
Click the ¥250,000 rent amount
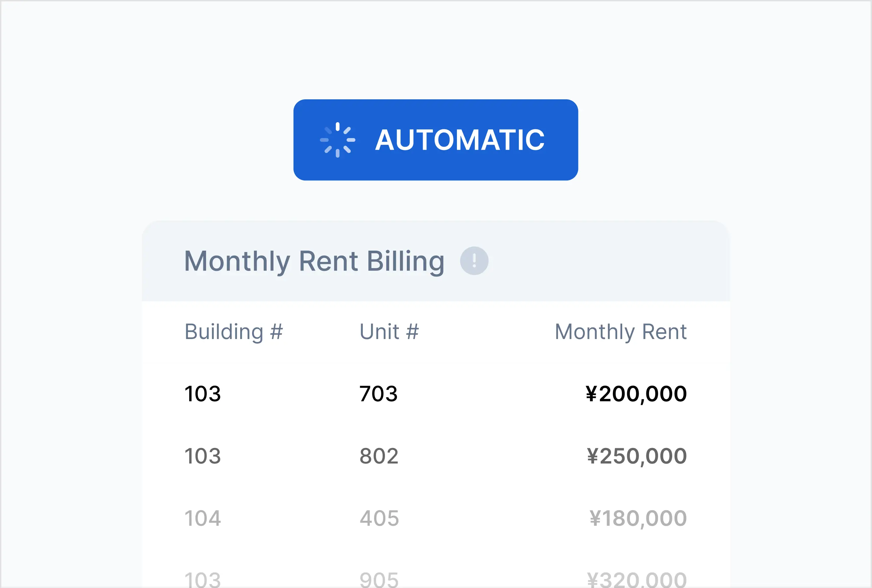636,456
